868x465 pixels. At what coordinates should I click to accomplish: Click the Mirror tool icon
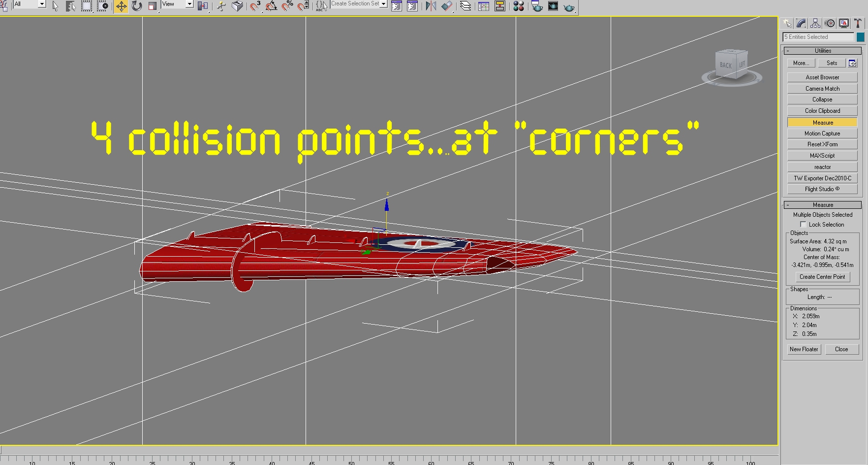point(431,6)
